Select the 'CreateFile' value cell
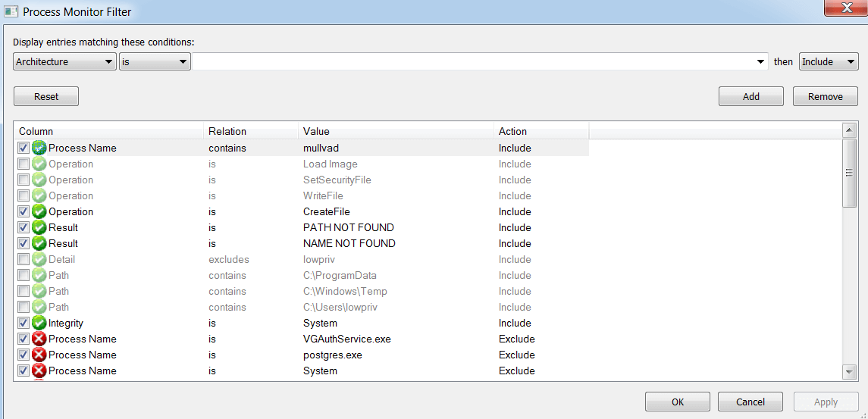Image resolution: width=868 pixels, height=419 pixels. coord(327,211)
